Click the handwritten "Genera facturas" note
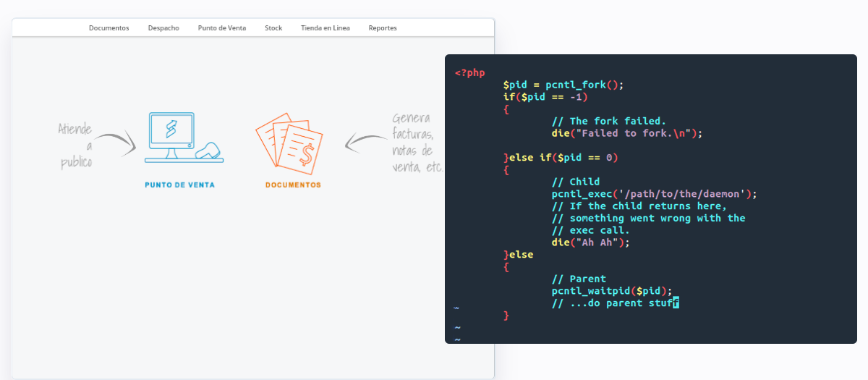868x380 pixels. click(413, 143)
